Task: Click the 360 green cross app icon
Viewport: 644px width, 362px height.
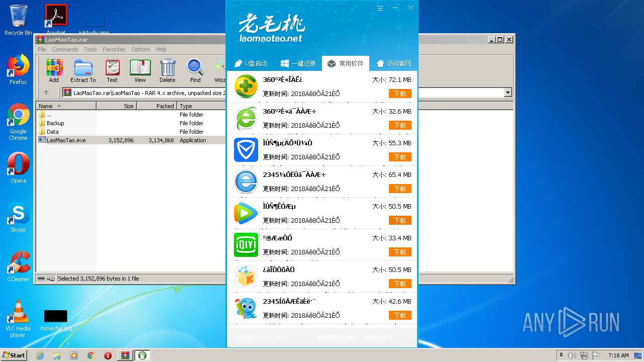Action: pyautogui.click(x=246, y=86)
